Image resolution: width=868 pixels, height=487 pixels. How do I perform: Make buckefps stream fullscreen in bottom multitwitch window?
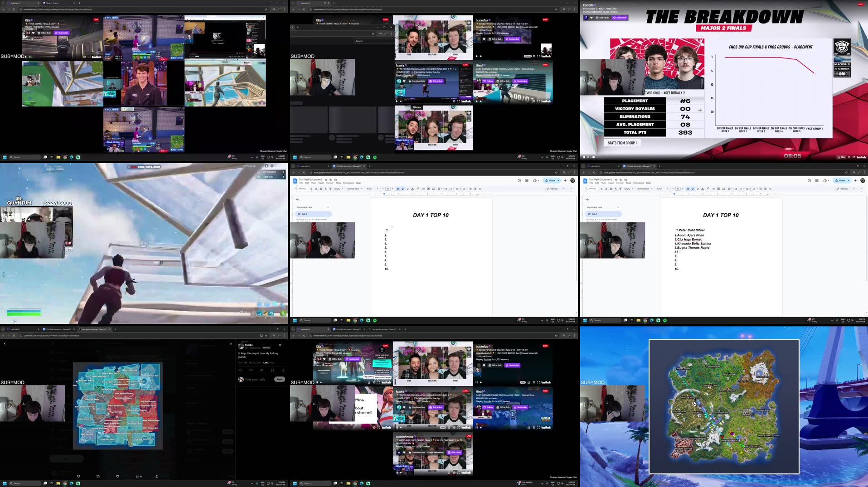coord(538,382)
